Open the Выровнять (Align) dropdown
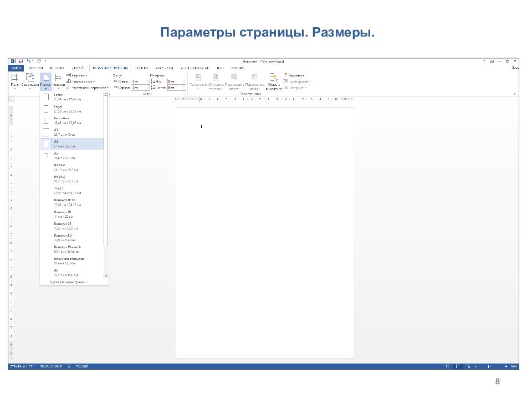This screenshot has height=399, width=532. point(295,75)
